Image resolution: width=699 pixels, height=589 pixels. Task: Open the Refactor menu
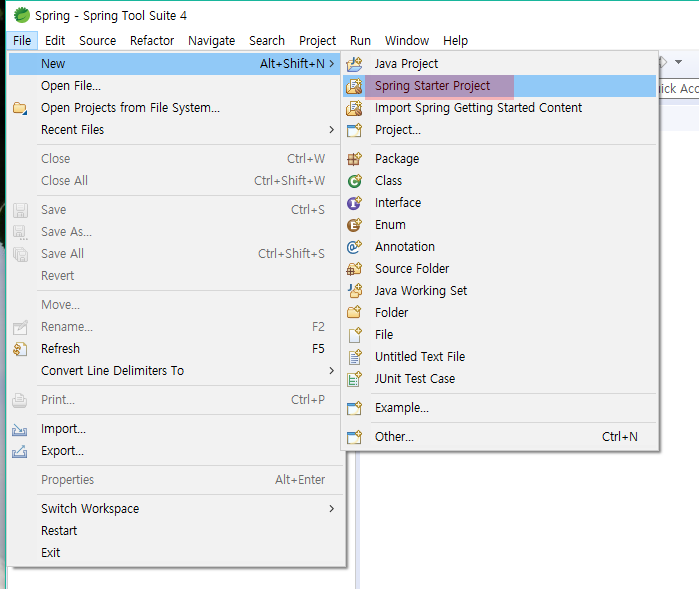152,41
